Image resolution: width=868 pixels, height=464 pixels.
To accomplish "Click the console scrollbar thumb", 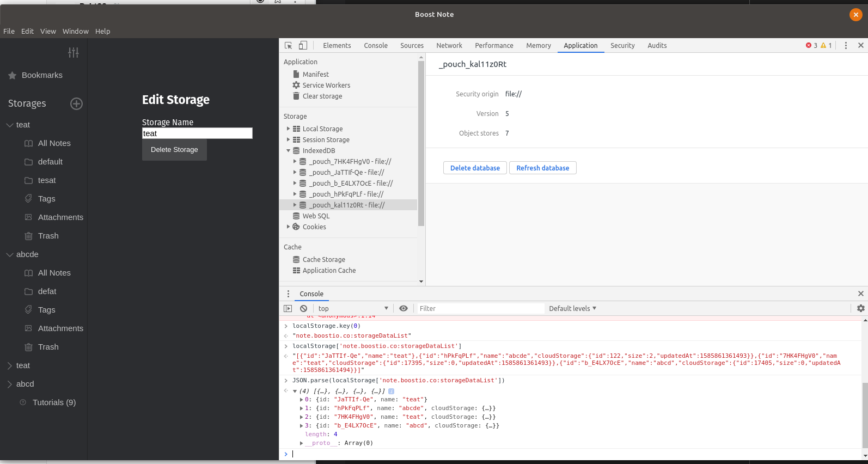I will point(865,414).
